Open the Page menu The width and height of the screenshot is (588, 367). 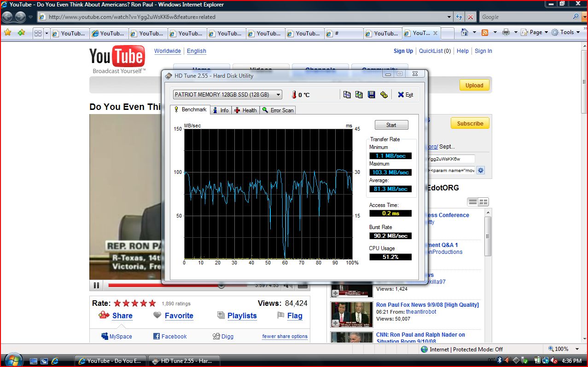(535, 32)
